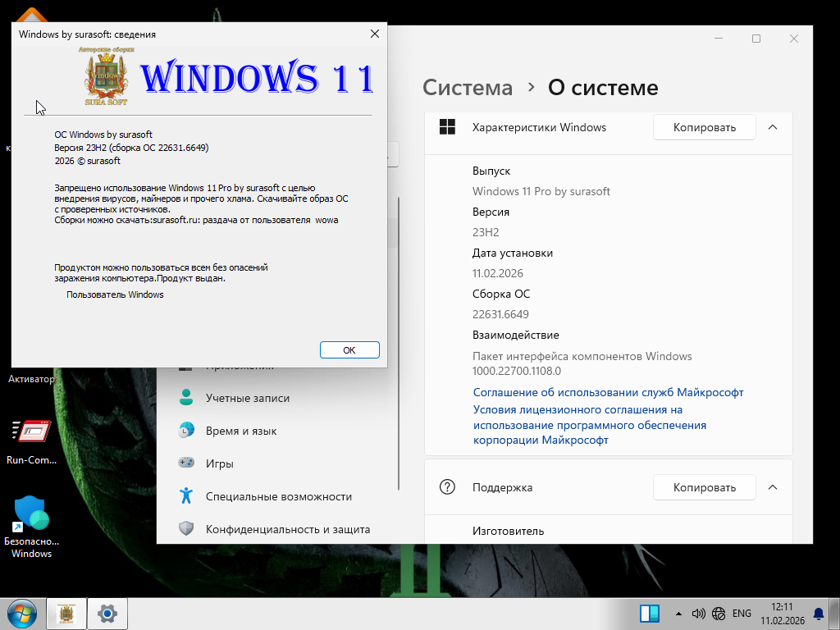The width and height of the screenshot is (840, 630).
Task: Go back to Система breadcrumb
Action: 467,87
